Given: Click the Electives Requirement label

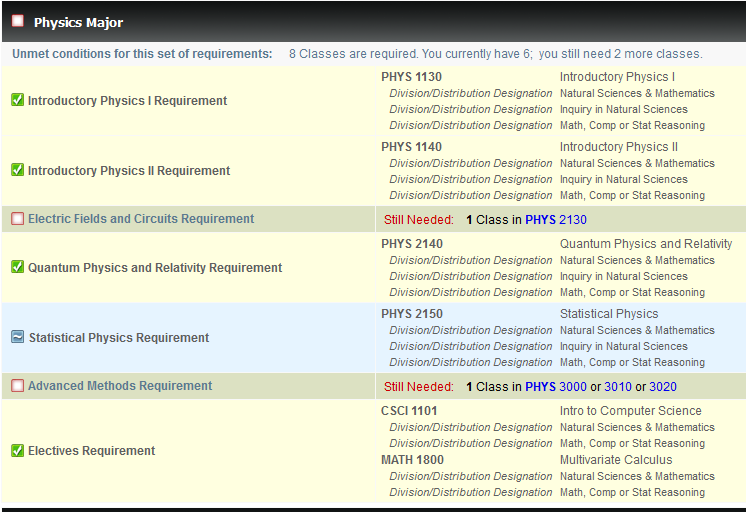Looking at the screenshot, I should 91,451.
